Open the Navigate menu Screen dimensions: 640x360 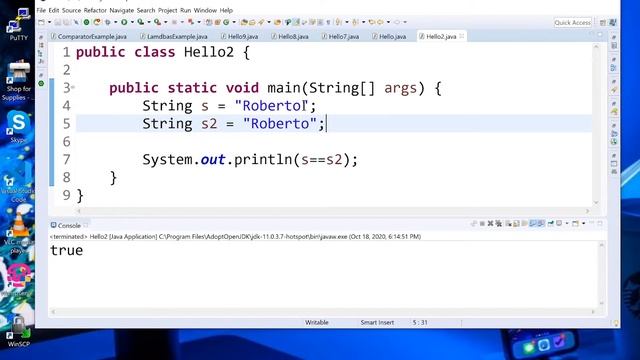(x=122, y=10)
